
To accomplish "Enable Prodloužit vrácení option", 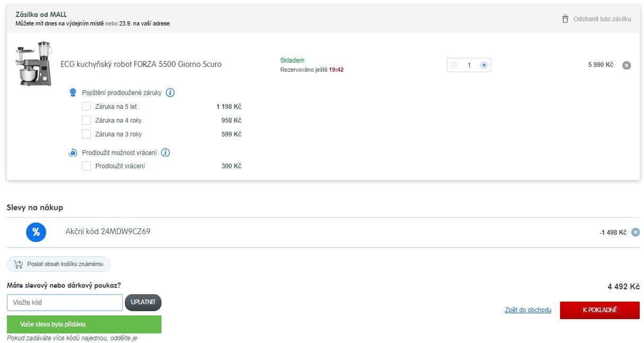I will pos(86,166).
